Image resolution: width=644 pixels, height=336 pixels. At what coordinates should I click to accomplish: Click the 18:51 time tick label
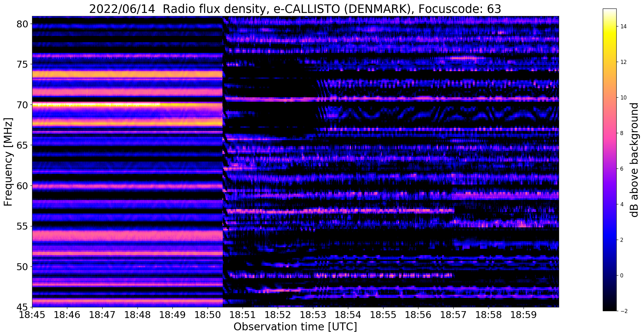click(243, 315)
